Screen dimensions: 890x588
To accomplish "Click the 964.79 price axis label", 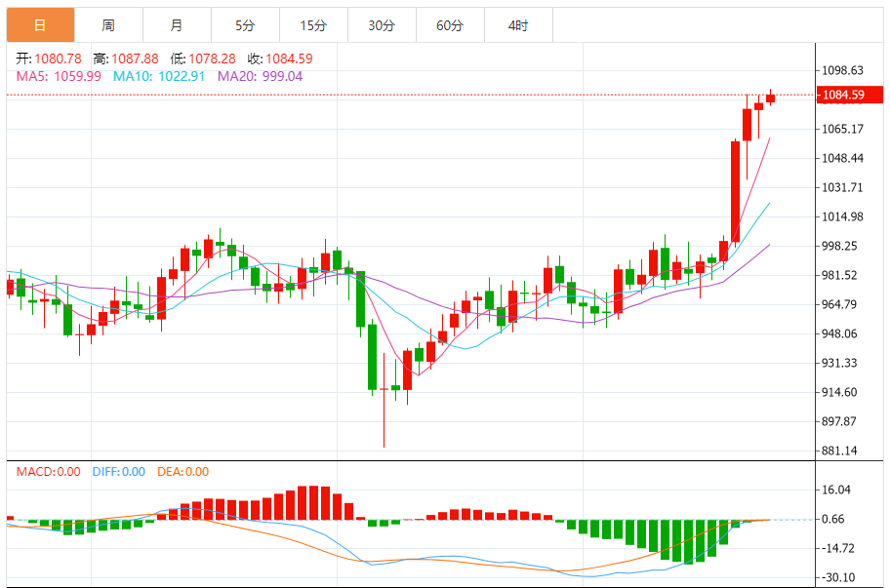I will 839,304.
